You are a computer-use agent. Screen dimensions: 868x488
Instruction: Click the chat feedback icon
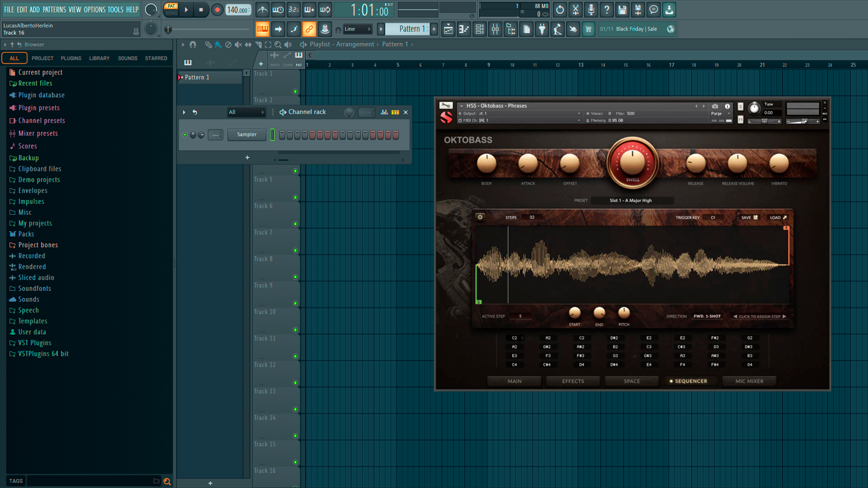pos(653,10)
